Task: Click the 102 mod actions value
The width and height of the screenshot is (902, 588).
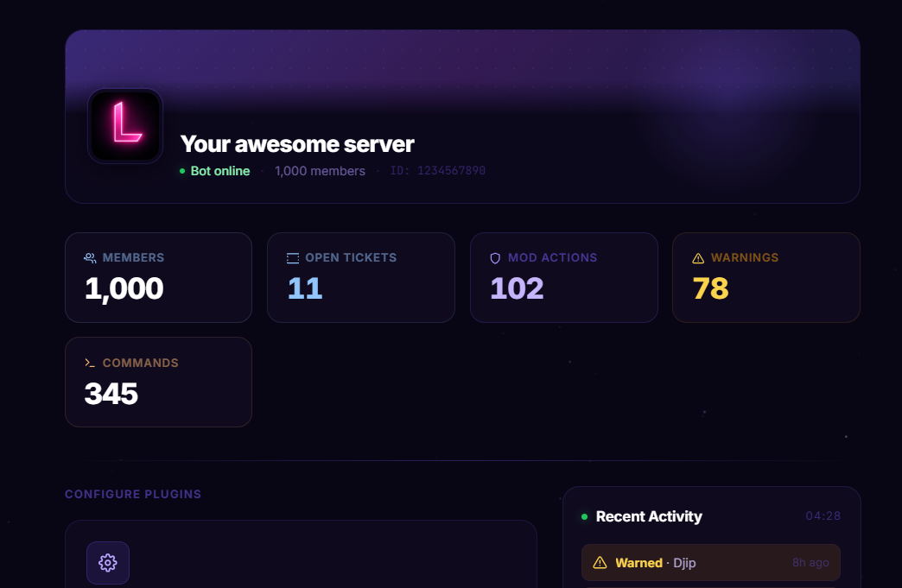Action: click(x=517, y=288)
